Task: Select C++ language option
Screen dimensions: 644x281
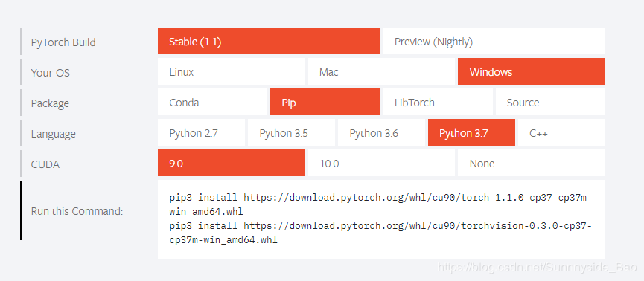Action: click(x=561, y=132)
